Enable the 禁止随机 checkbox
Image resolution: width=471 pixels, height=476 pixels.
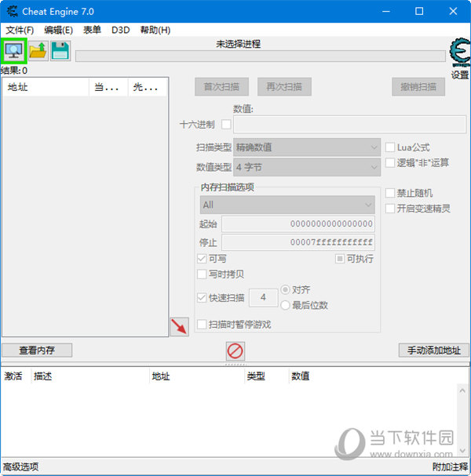click(390, 193)
